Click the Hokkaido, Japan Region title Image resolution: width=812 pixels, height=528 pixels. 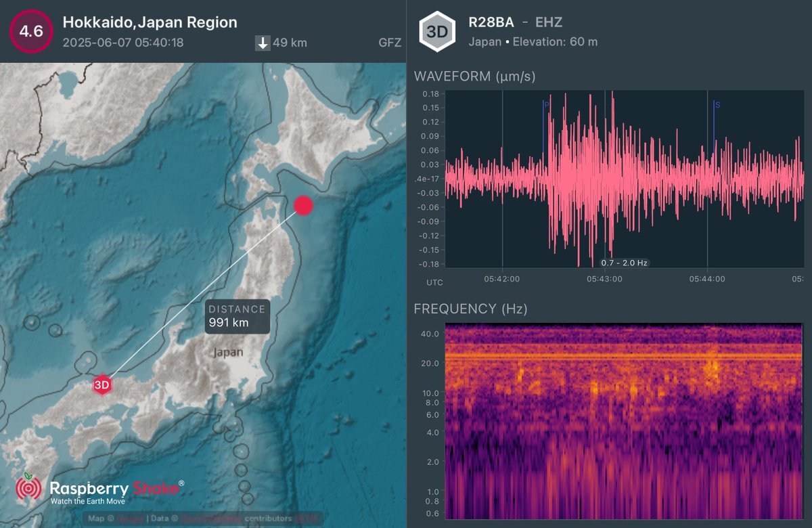[150, 22]
